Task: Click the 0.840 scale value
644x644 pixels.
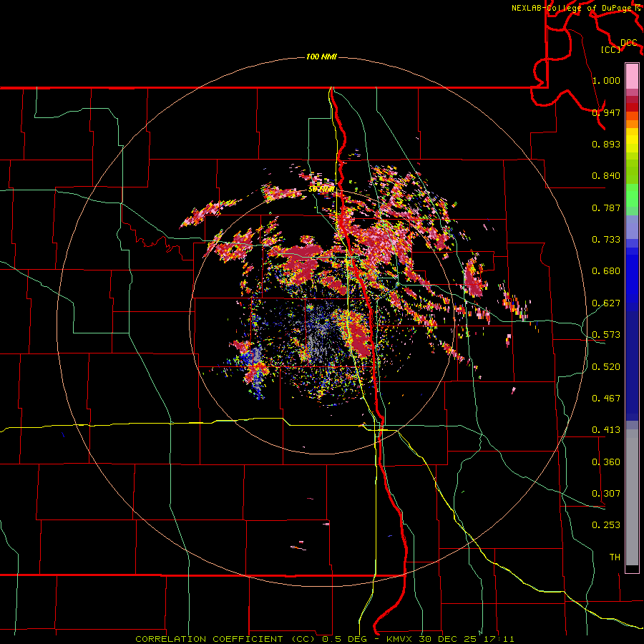Action: 606,176
